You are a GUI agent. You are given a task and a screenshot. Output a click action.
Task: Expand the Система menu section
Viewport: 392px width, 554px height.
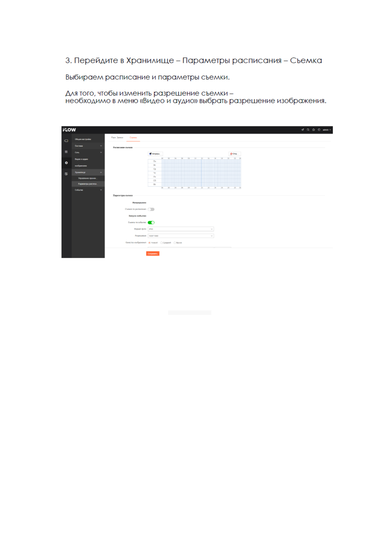pyautogui.click(x=88, y=146)
